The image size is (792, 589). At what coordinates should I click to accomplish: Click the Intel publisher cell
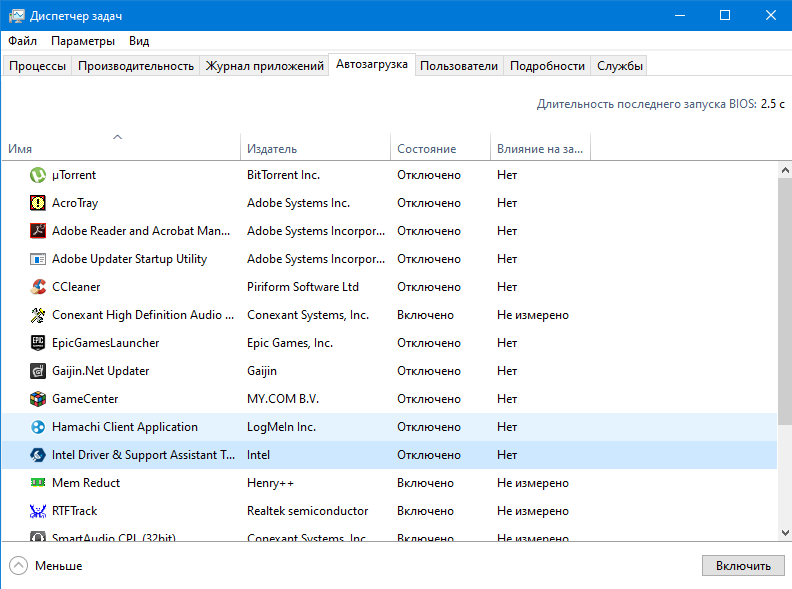point(258,455)
